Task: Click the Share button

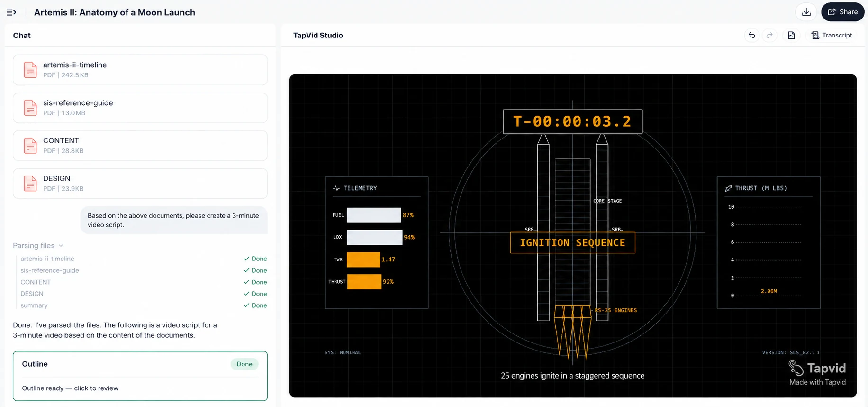Action: click(x=842, y=12)
